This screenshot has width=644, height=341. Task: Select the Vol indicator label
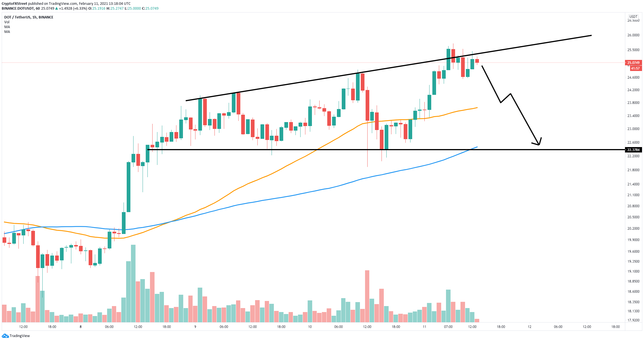pos(7,22)
